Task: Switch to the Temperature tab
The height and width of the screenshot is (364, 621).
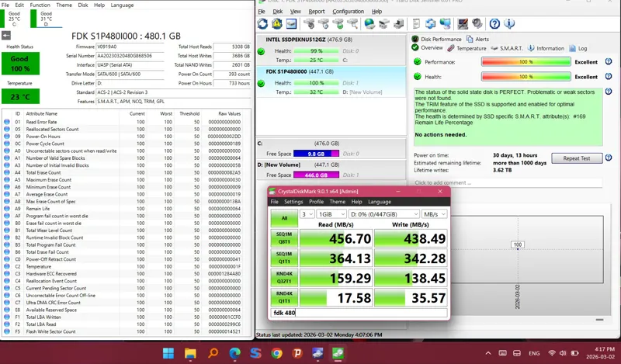Action: pyautogui.click(x=467, y=48)
